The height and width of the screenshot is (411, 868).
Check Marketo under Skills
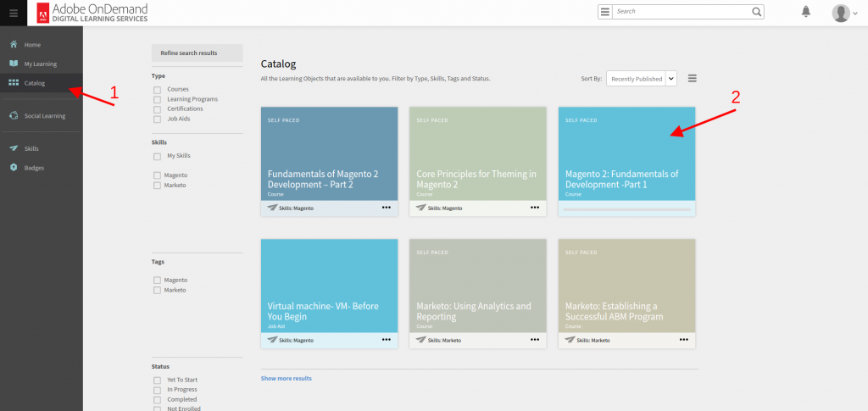(x=157, y=186)
